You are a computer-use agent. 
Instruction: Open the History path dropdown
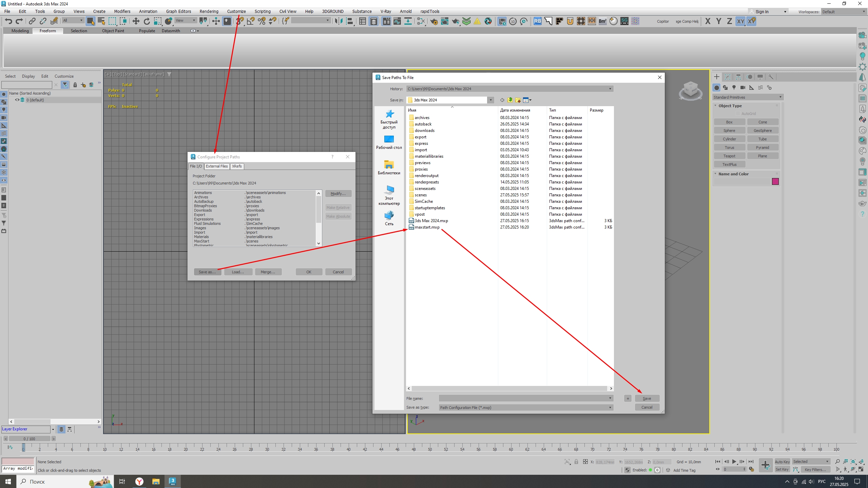(610, 89)
